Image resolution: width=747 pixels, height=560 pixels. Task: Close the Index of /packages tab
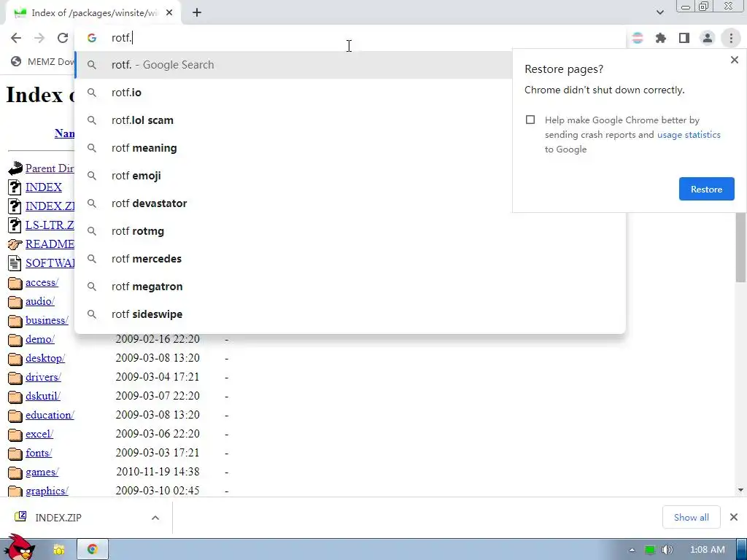[169, 13]
